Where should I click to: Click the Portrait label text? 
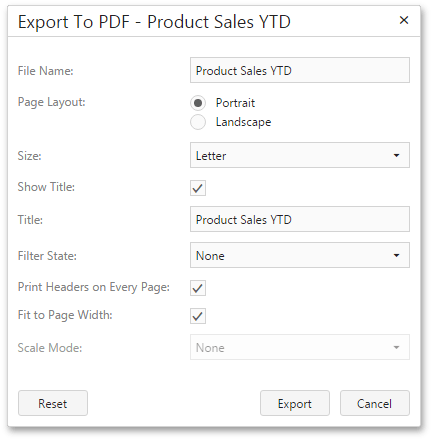[235, 103]
